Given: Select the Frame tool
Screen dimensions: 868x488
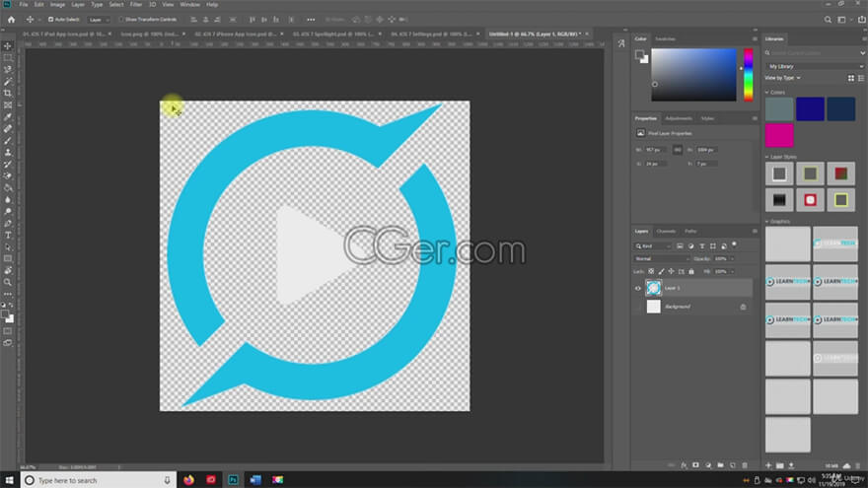Looking at the screenshot, I should (x=8, y=105).
